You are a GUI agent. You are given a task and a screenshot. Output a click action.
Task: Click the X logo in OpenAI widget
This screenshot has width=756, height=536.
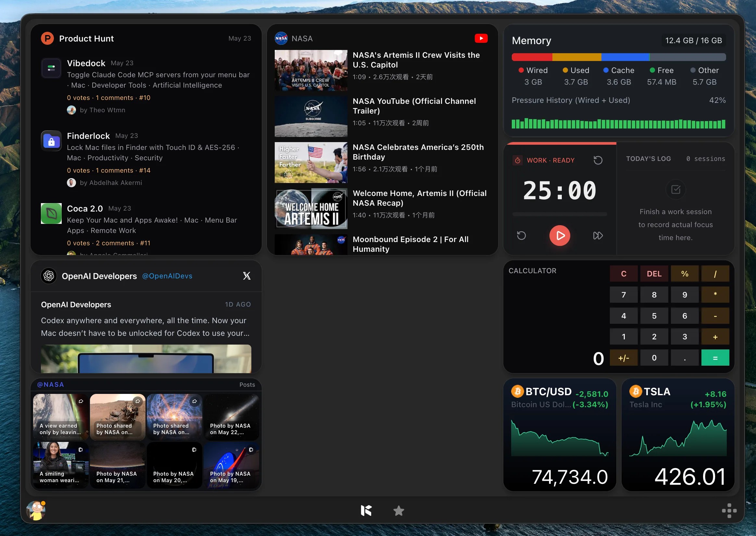pos(247,276)
